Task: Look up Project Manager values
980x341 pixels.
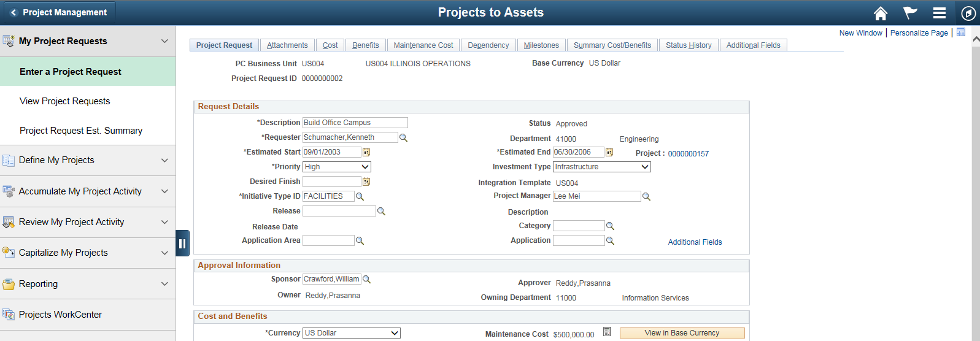Action: [x=646, y=196]
